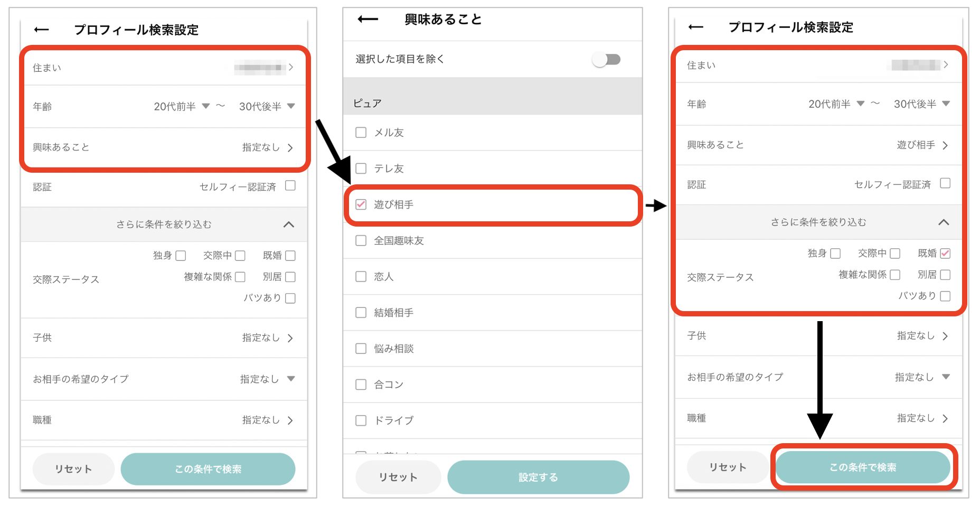Click 職種 row chevron in rightmost panel
The height and width of the screenshot is (506, 980).
pyautogui.click(x=945, y=418)
